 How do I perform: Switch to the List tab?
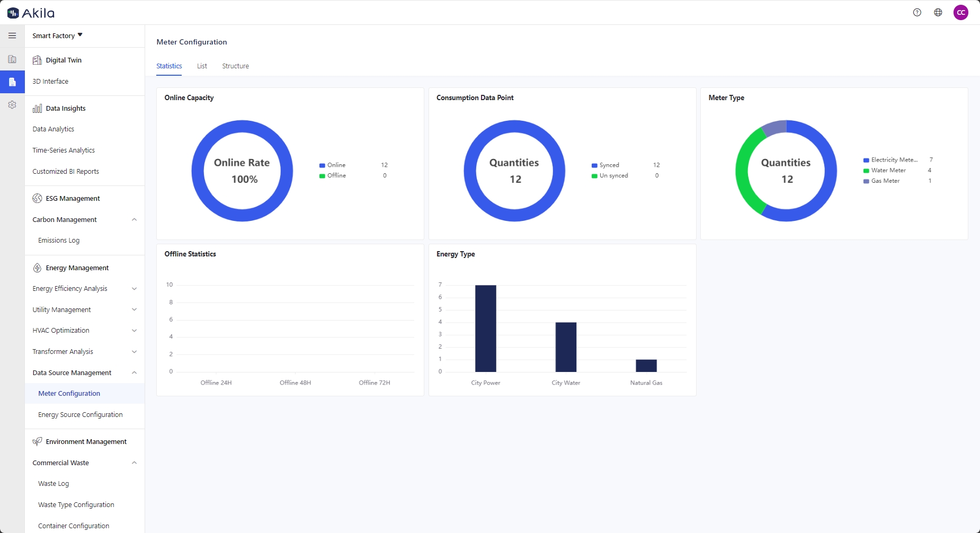click(202, 66)
